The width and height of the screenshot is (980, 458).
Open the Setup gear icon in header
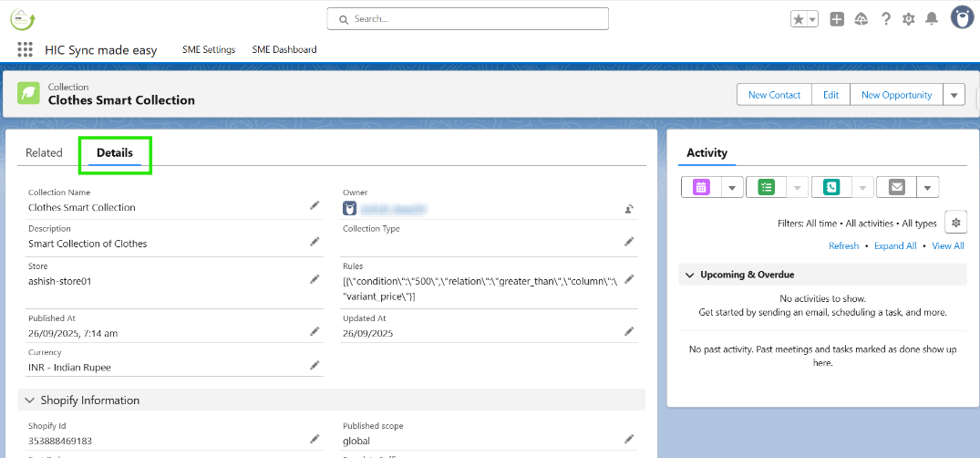908,19
